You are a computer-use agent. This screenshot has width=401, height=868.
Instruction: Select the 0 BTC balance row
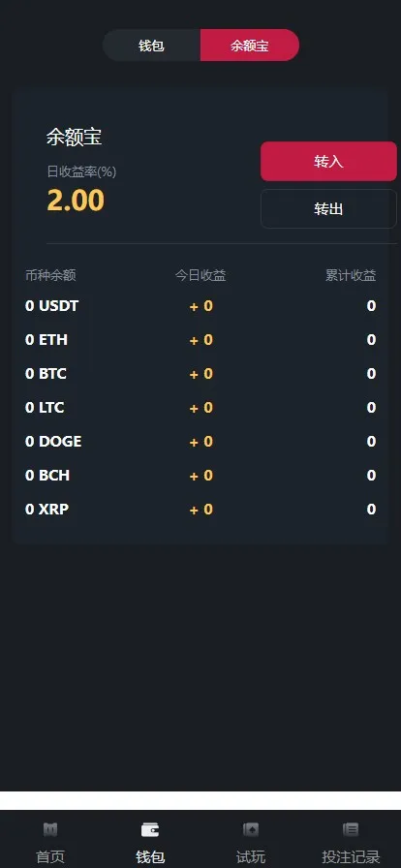click(x=200, y=374)
